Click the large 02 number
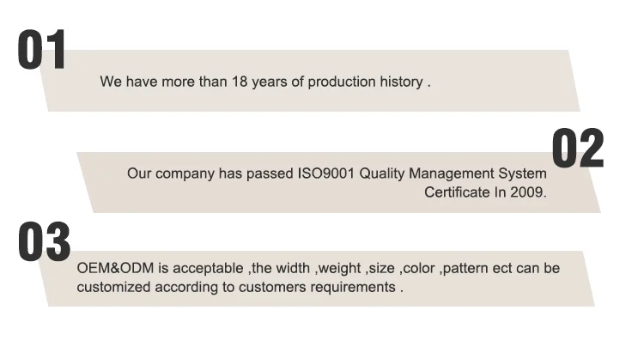 pyautogui.click(x=577, y=148)
